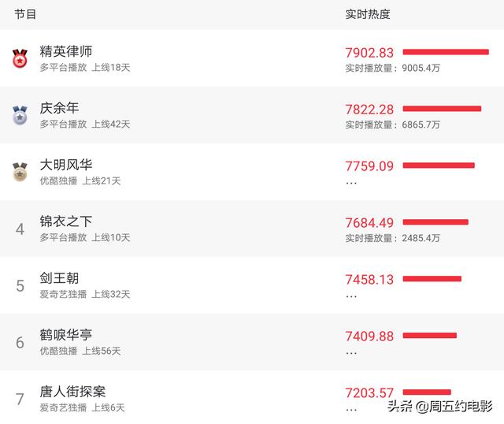Click rank number 7 beside 唐人街探案
504x424 pixels.
20,400
